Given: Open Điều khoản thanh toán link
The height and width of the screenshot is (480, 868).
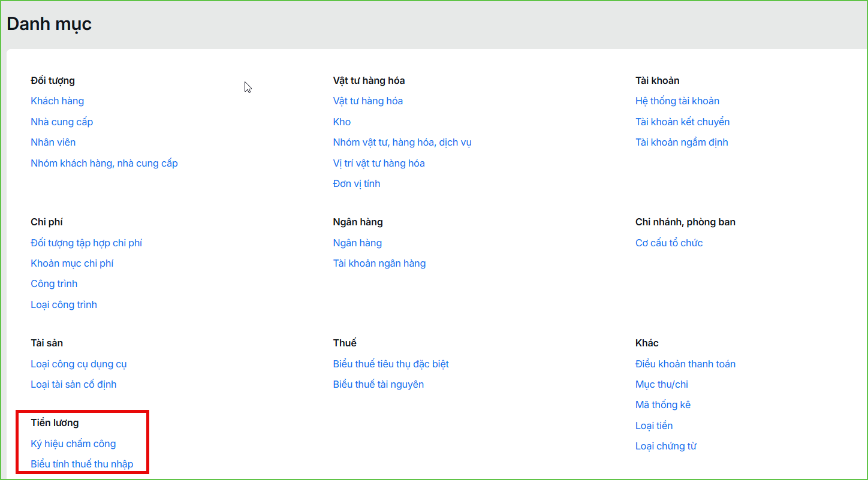Looking at the screenshot, I should click(685, 364).
